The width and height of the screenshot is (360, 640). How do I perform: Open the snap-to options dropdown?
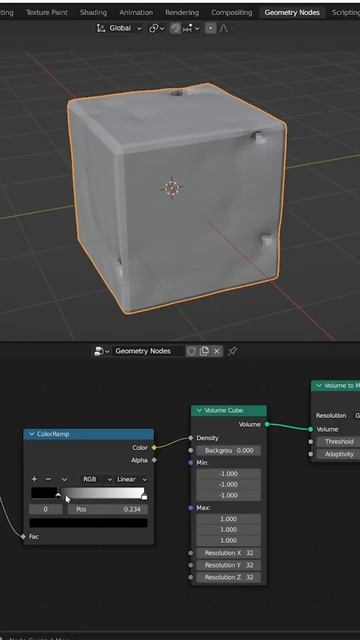[x=191, y=28]
